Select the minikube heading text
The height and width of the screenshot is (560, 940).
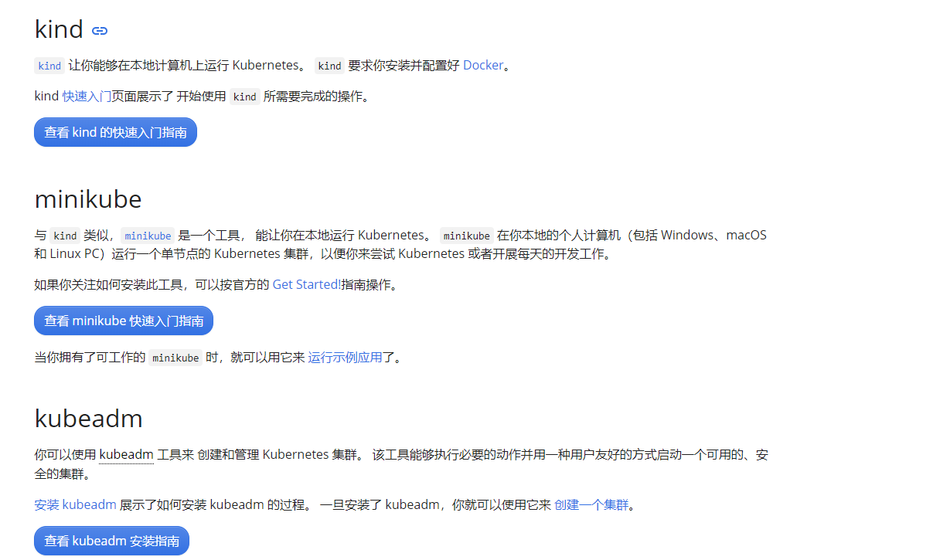[x=88, y=199]
